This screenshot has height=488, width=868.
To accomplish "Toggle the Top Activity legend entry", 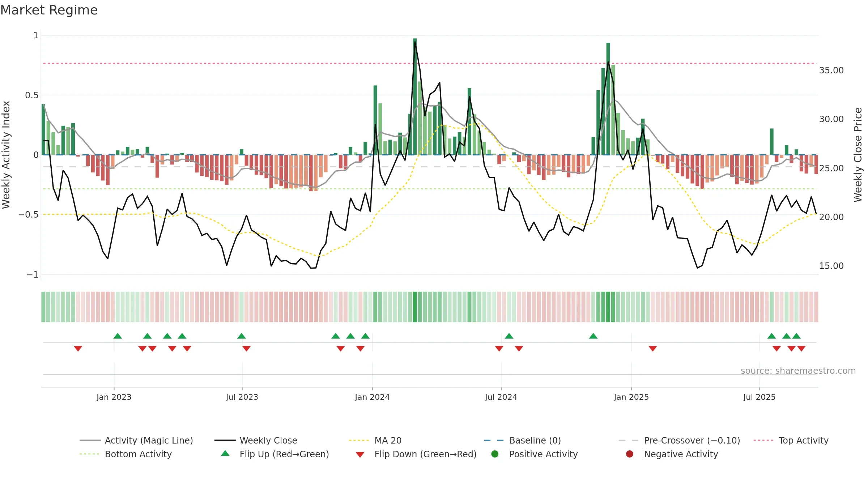I will [x=791, y=440].
